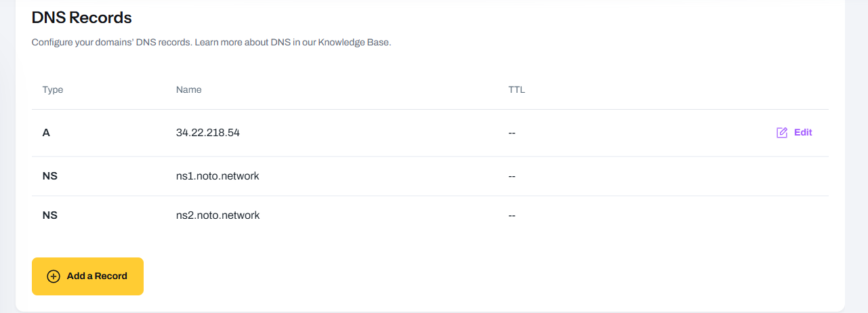Select the IP address 34.22.218.54
The height and width of the screenshot is (313, 868).
(207, 133)
